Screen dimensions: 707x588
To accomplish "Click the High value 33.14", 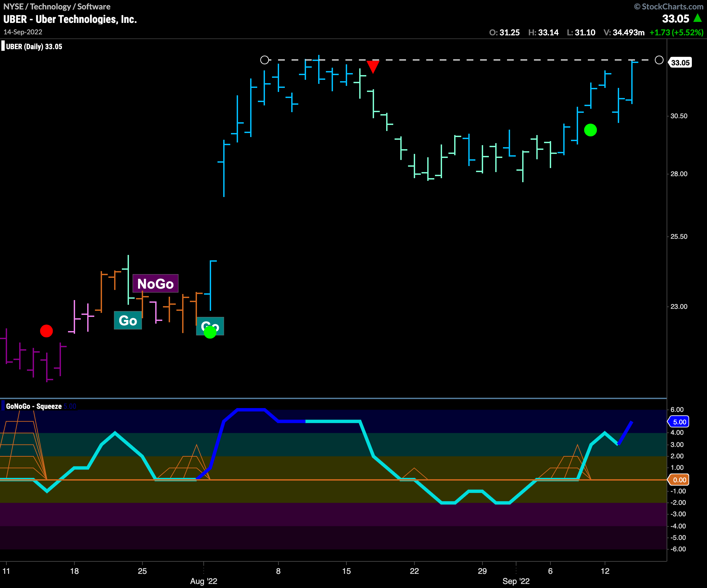I will click(x=548, y=32).
